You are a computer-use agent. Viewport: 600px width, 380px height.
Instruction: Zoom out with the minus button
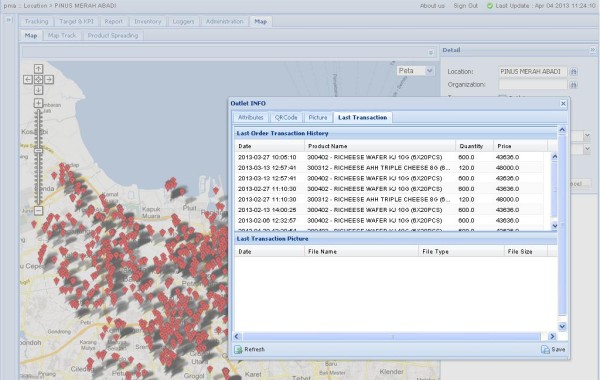point(38,210)
